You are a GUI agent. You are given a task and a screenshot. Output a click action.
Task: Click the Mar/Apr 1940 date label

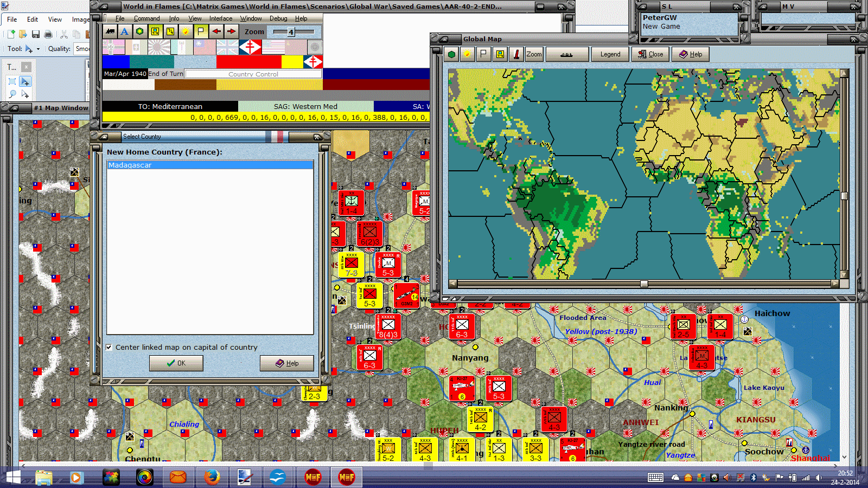click(x=125, y=74)
